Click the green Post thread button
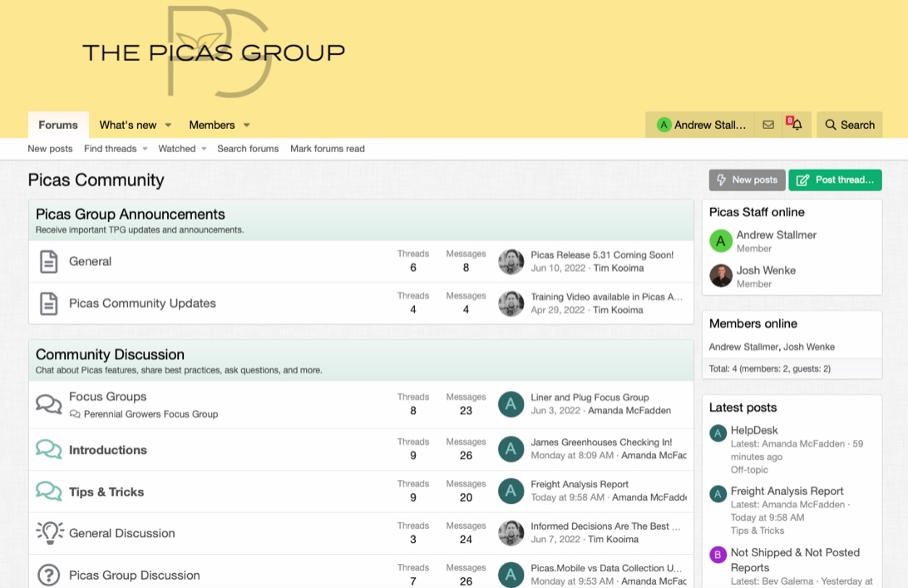Image resolution: width=908 pixels, height=588 pixels. click(835, 180)
